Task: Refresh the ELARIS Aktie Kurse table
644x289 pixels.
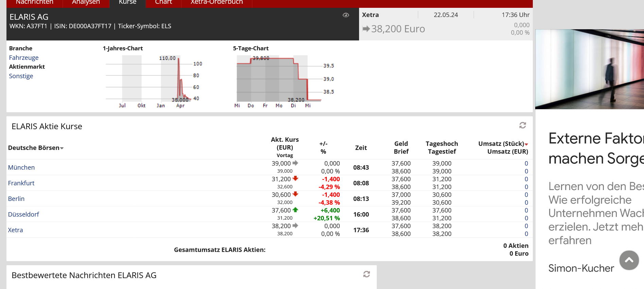Action: pyautogui.click(x=523, y=125)
